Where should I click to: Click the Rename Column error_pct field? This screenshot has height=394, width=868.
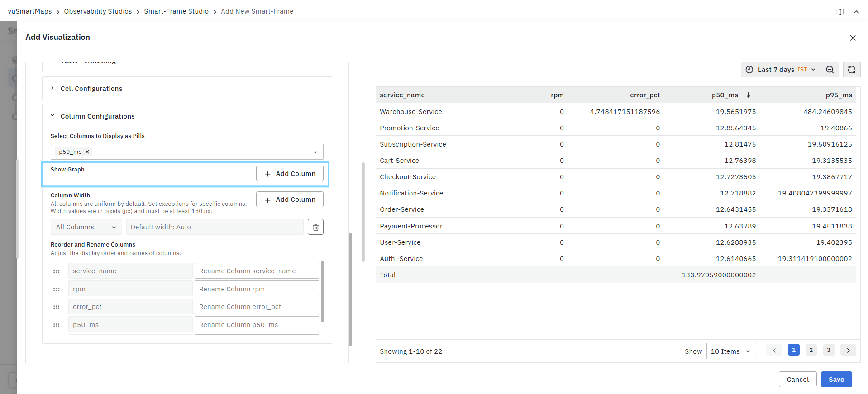coord(257,307)
